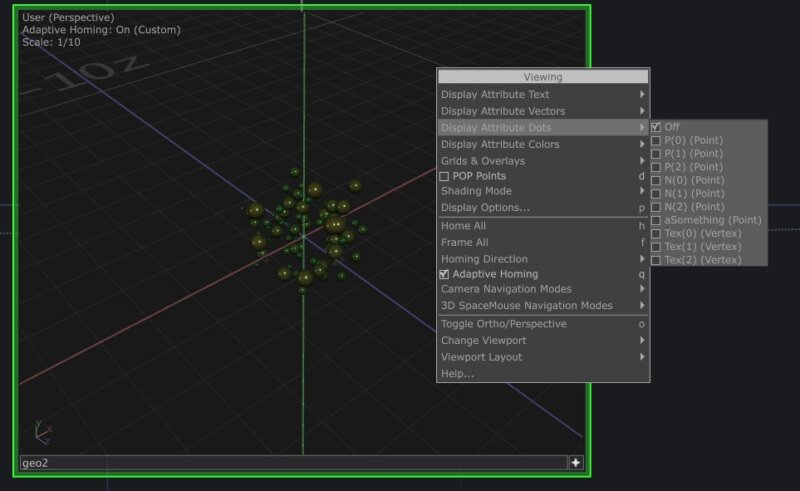This screenshot has width=800, height=491.
Task: Open the Display Attribute Colors submenu
Action: [540, 145]
